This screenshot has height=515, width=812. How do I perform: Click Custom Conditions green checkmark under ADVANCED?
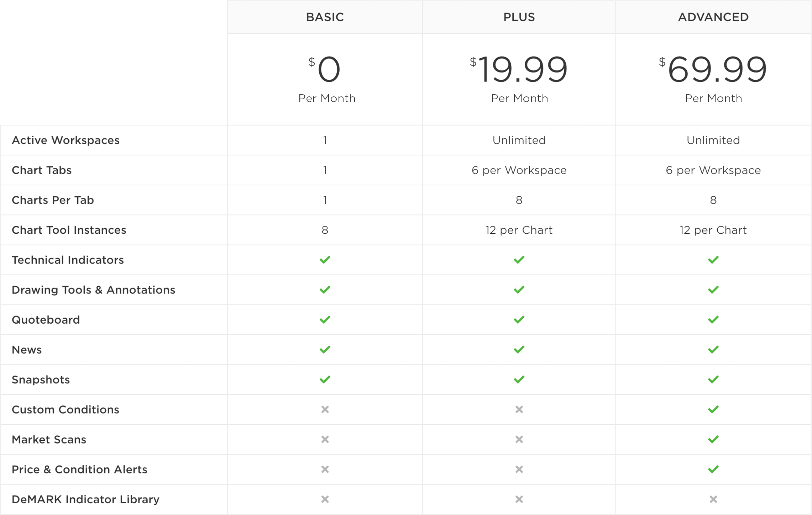pyautogui.click(x=713, y=409)
